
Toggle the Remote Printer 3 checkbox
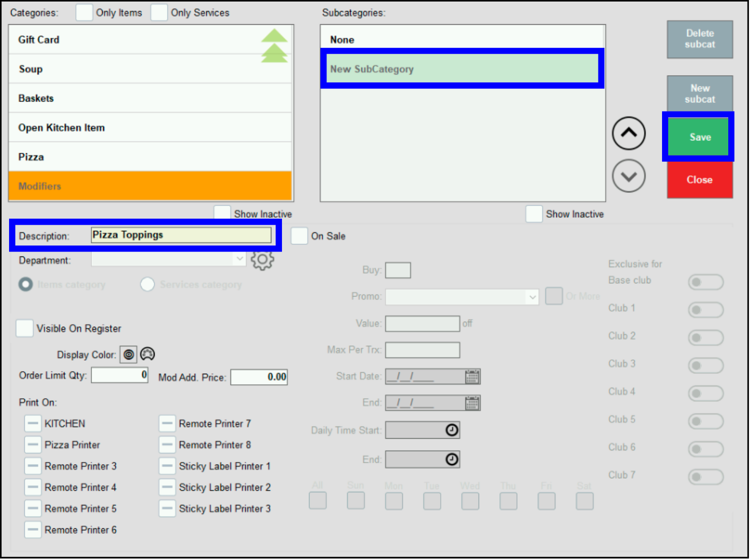33,466
